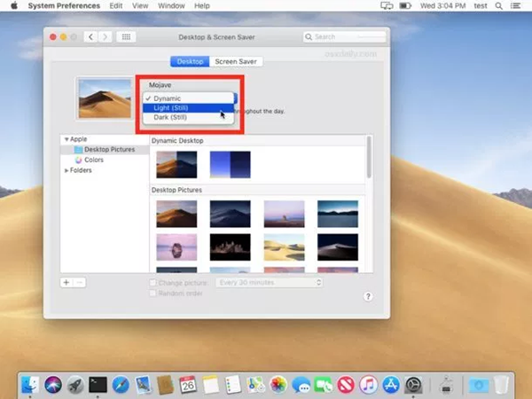The width and height of the screenshot is (532, 399).
Task: Open Terminal from the Dock
Action: (x=98, y=385)
